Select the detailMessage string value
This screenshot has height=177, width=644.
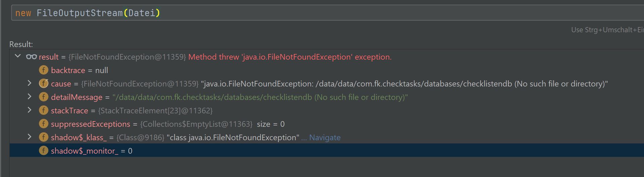(260, 97)
